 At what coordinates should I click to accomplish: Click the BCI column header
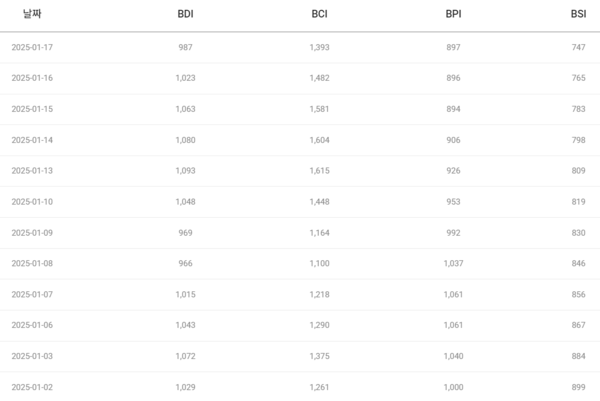pyautogui.click(x=320, y=15)
